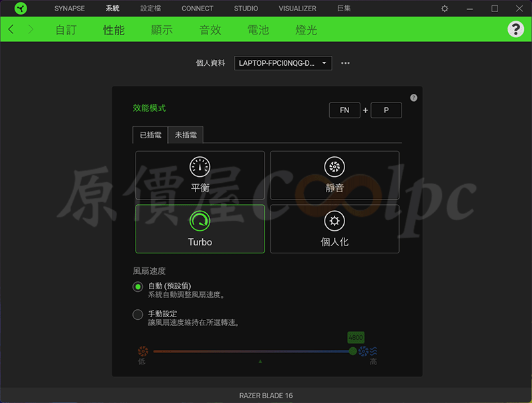532x403 pixels.
Task: Open the VISUALIZER top menu
Action: click(x=297, y=9)
